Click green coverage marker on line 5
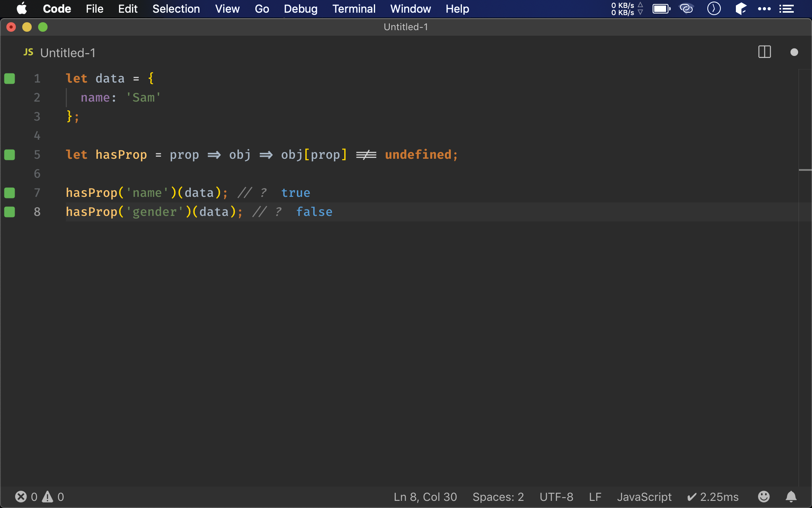Image resolution: width=812 pixels, height=508 pixels. coord(10,155)
